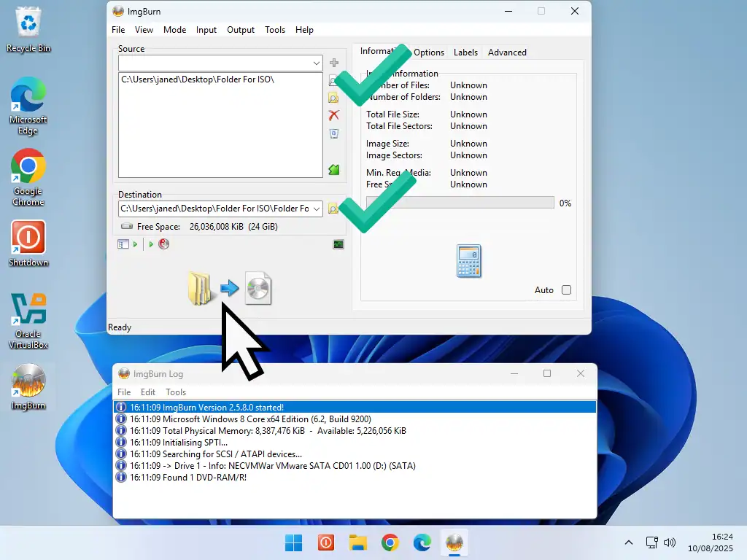Expand the Source dropdown arrow
Image resolution: width=747 pixels, height=560 pixels.
[x=317, y=63]
